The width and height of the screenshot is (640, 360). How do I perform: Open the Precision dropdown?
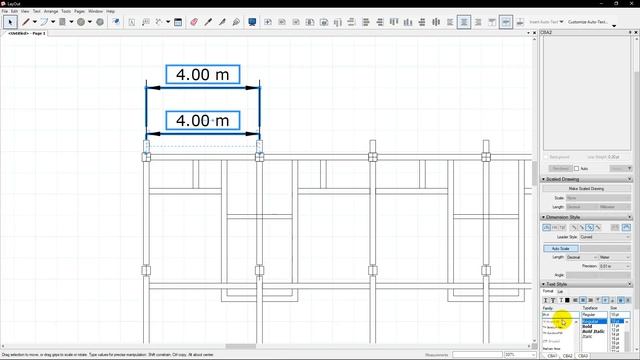click(615, 266)
